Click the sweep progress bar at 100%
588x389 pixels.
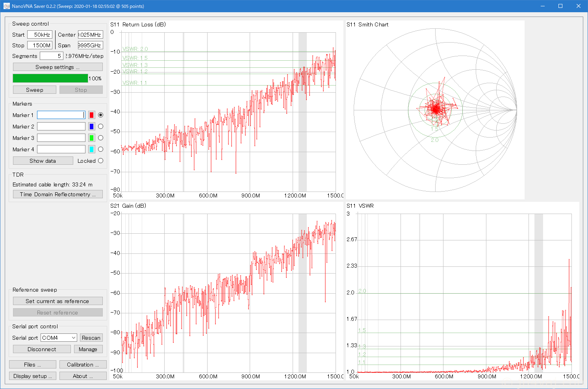(x=50, y=78)
